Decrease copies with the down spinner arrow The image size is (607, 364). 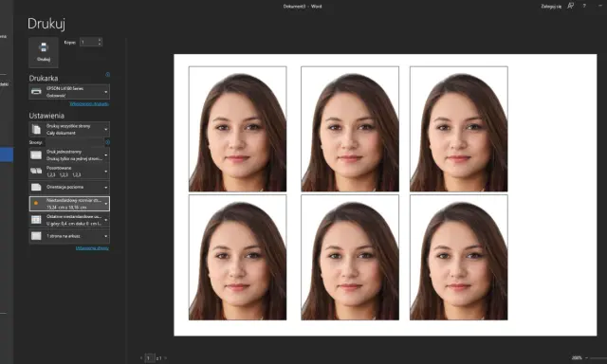[x=100, y=45]
